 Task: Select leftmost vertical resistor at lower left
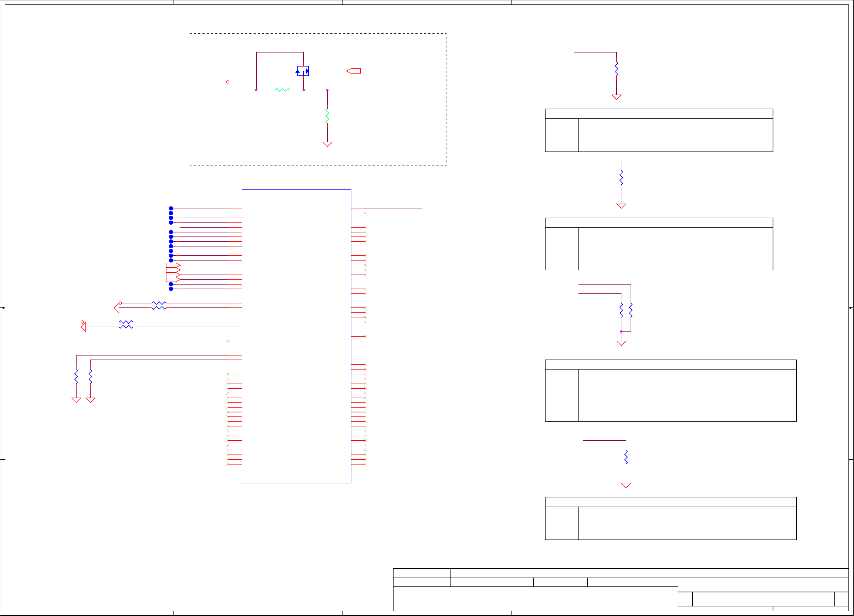point(76,376)
